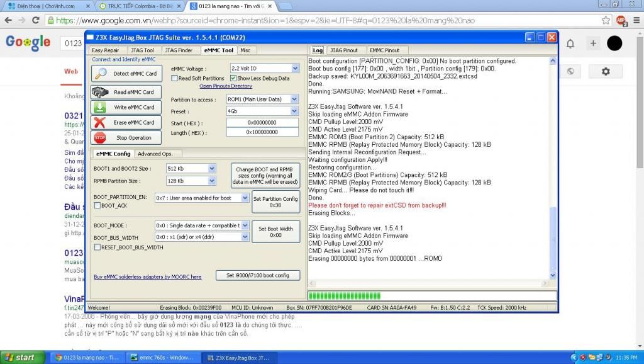
Task: Click the Chrome back arrow
Action: (x=8, y=20)
